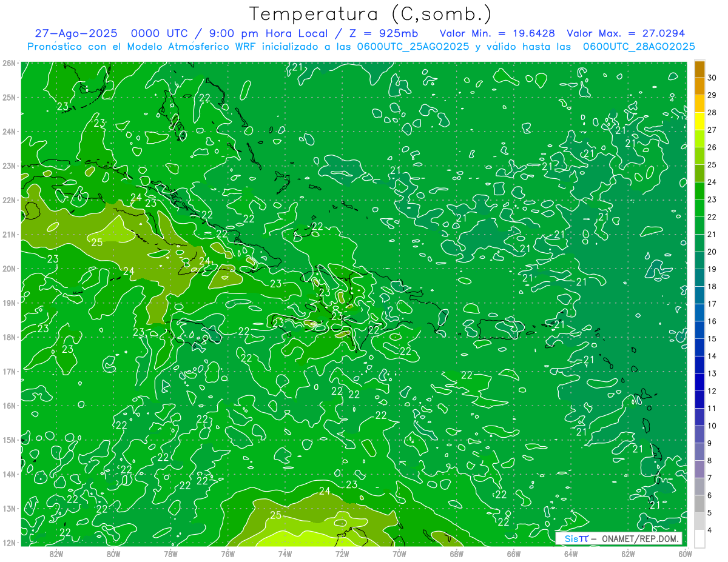Click the '15N' latitude axis label
Viewport: 728px width, 562px height.
pos(9,440)
